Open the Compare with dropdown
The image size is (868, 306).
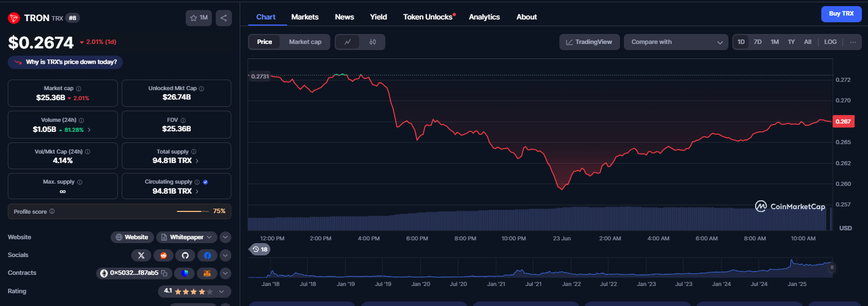coord(676,42)
